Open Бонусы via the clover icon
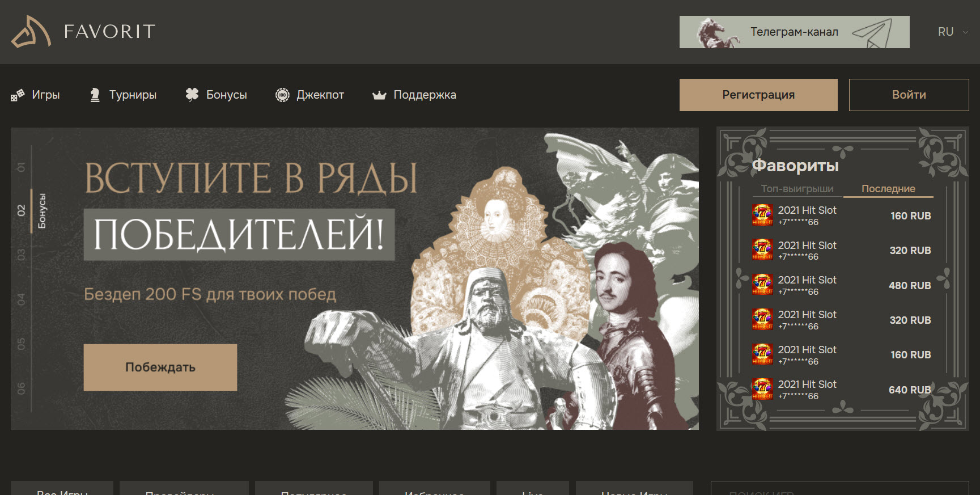The height and width of the screenshot is (495, 980). pos(192,95)
